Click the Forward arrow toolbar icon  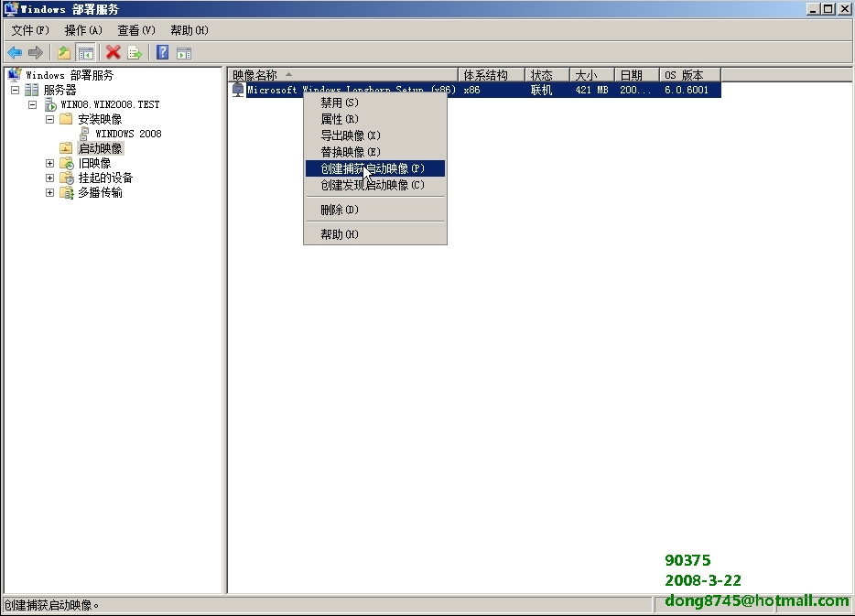pos(36,53)
